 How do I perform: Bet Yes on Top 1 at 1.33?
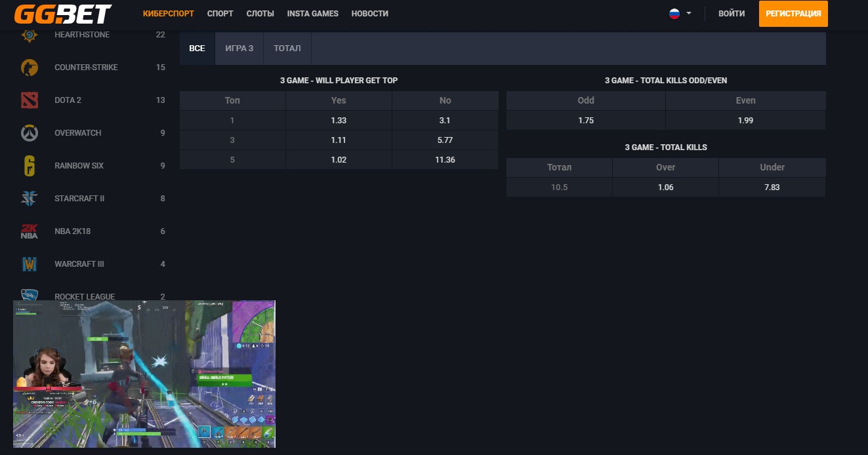point(339,121)
